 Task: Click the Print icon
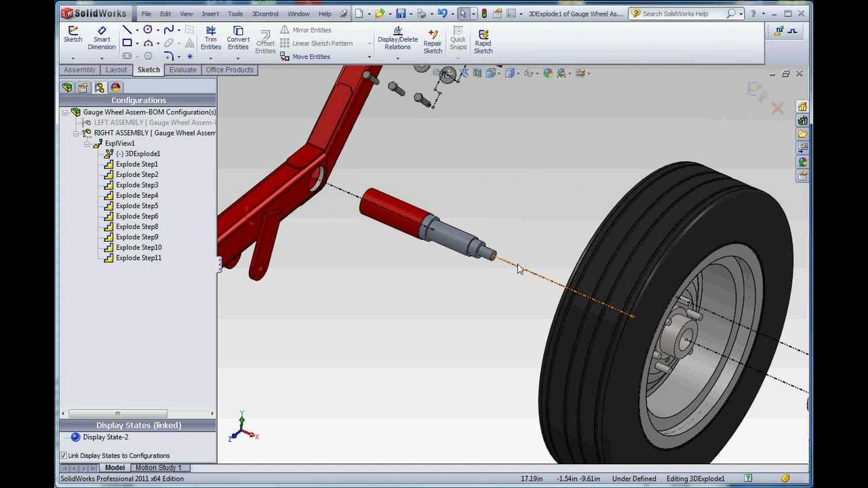421,14
